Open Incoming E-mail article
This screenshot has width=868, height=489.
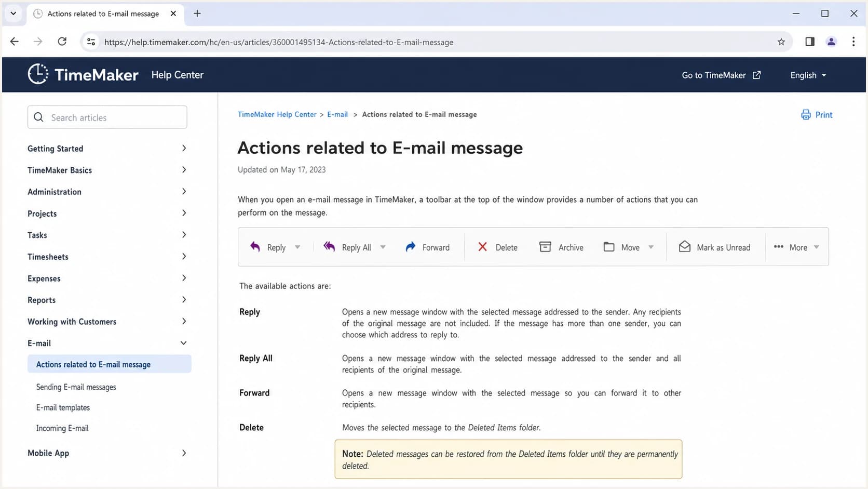point(62,428)
